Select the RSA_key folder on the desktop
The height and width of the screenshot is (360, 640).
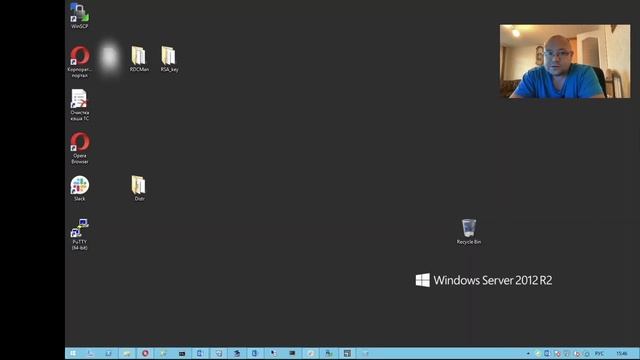[x=169, y=59]
